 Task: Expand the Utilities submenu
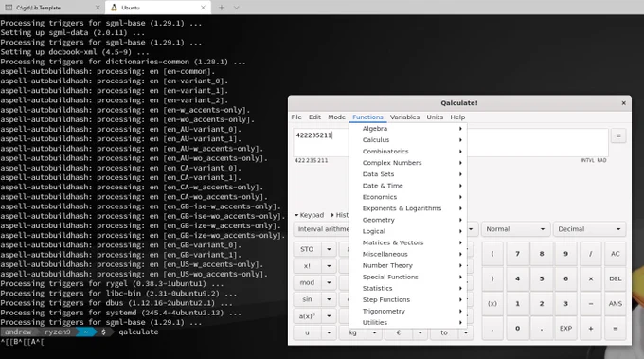tap(408, 322)
